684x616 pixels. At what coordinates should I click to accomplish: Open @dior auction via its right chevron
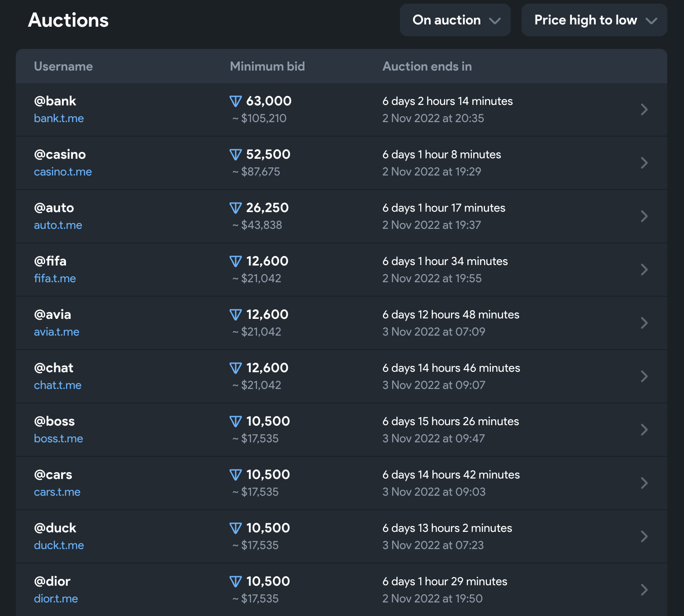pyautogui.click(x=644, y=590)
